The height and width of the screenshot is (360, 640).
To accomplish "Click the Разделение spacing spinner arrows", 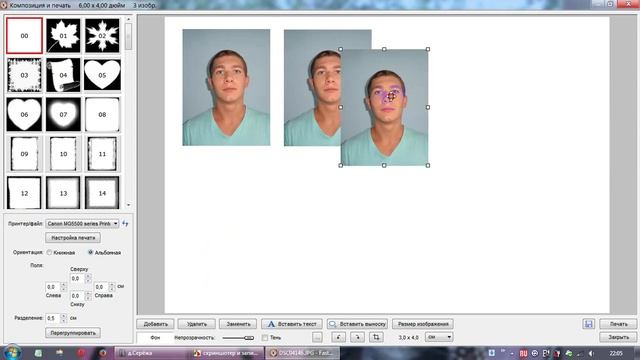I will [x=63, y=318].
